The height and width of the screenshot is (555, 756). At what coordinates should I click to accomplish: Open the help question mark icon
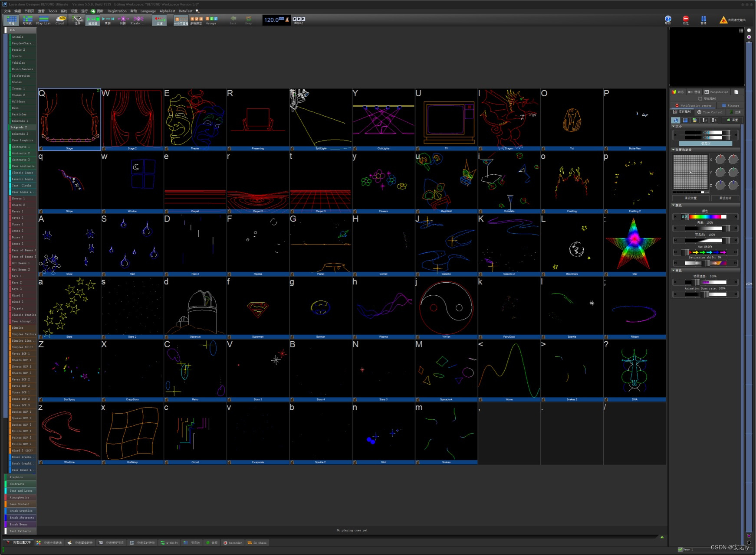tap(668, 19)
